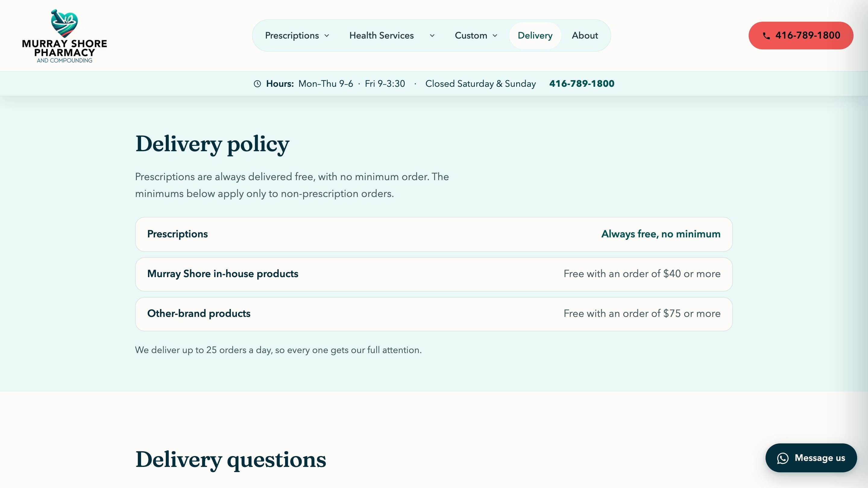Click the Delivery questions heading
This screenshot has width=868, height=488.
click(231, 460)
